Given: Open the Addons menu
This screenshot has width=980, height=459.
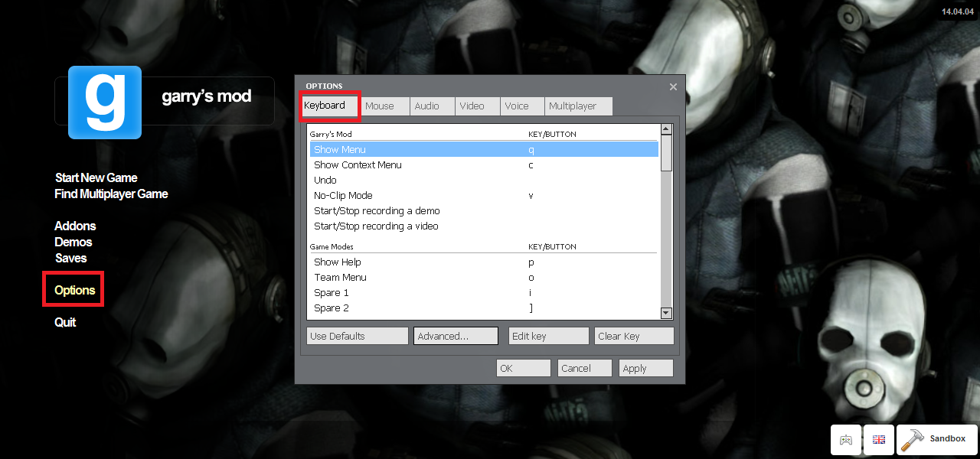Looking at the screenshot, I should pos(75,226).
